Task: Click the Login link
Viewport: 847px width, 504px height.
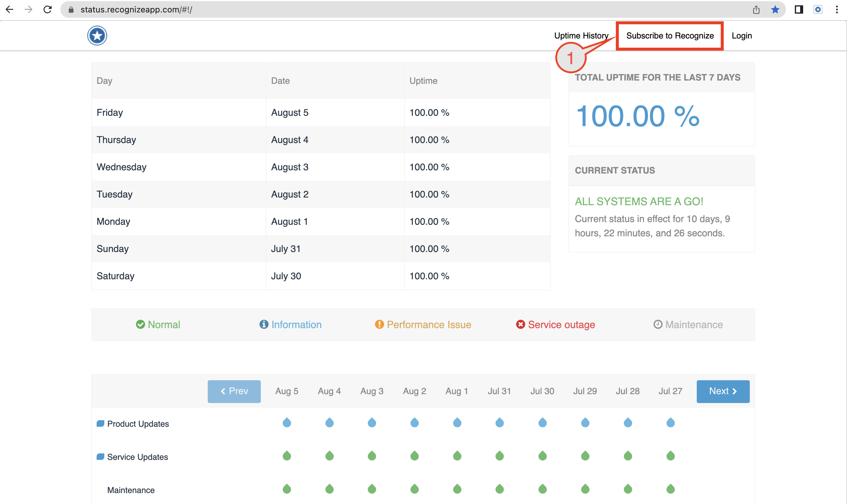Action: [741, 36]
